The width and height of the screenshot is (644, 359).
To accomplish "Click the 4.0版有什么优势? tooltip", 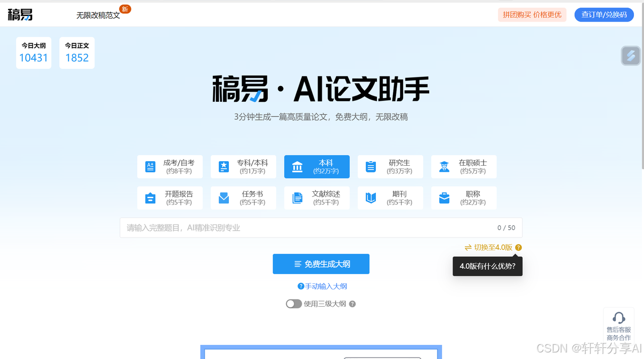I will point(488,266).
